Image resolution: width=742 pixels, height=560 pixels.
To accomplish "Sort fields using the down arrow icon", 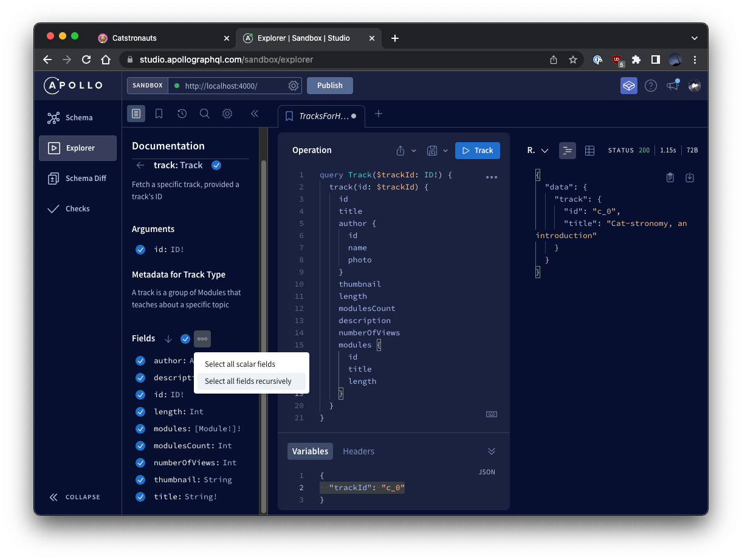I will point(168,338).
